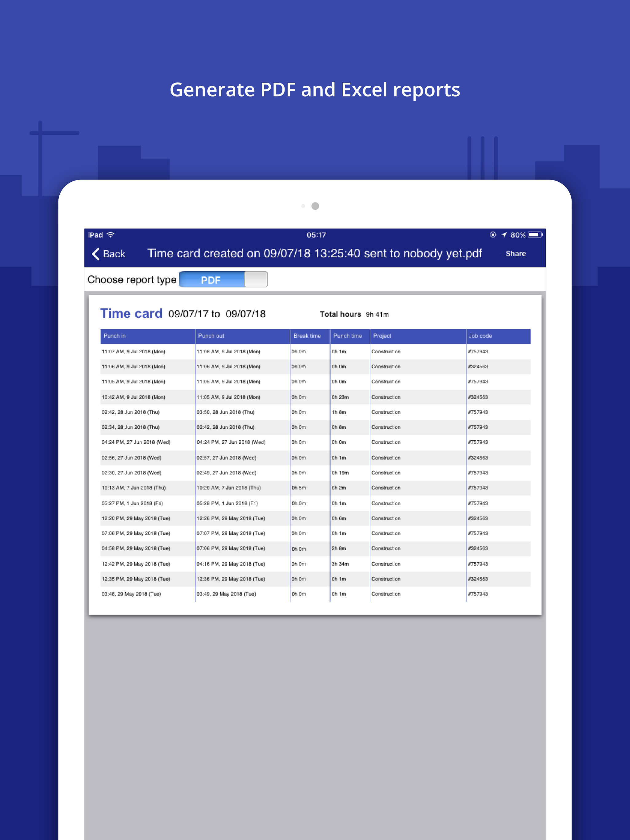Tap the location arrow status icon
This screenshot has height=840, width=630.
click(x=504, y=235)
